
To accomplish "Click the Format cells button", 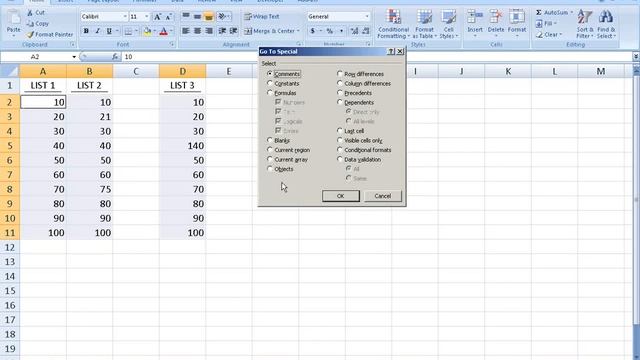I will pos(517,24).
